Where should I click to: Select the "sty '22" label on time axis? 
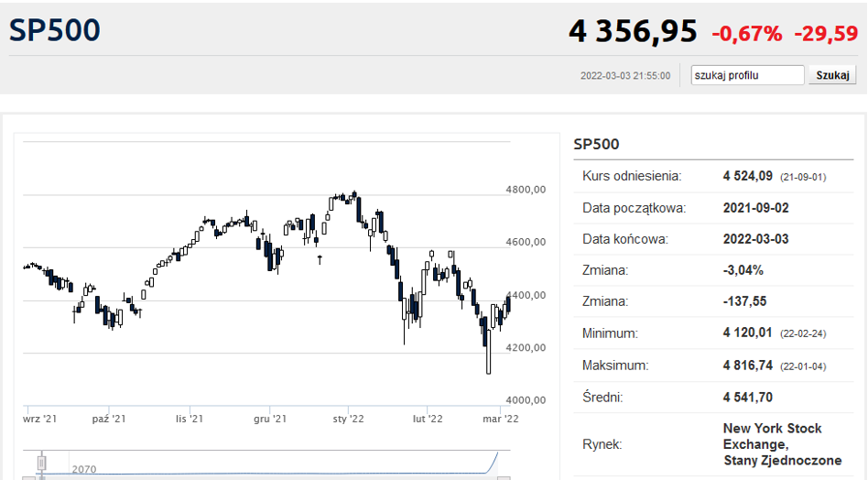pyautogui.click(x=348, y=419)
